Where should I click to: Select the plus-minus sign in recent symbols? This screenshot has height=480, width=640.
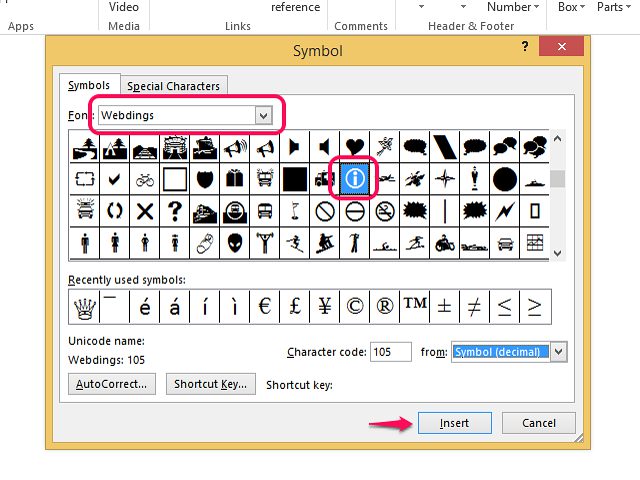pos(444,307)
